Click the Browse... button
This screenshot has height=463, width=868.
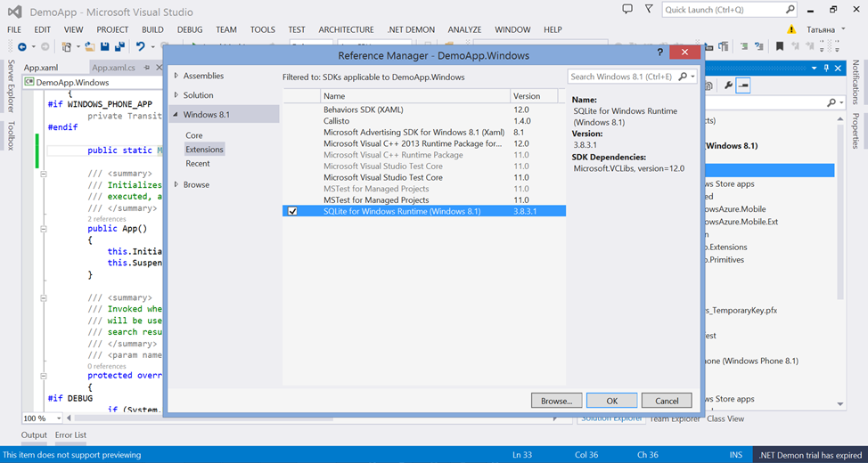click(556, 401)
